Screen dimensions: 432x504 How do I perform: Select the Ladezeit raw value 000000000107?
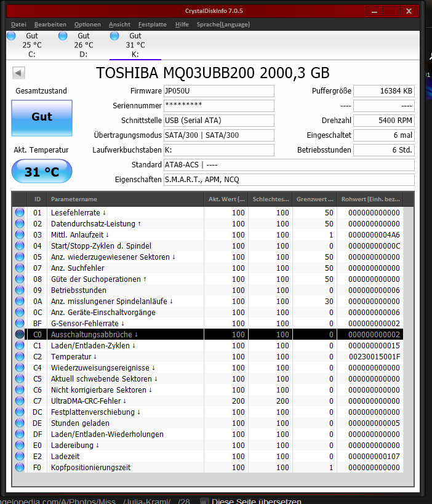click(x=374, y=457)
